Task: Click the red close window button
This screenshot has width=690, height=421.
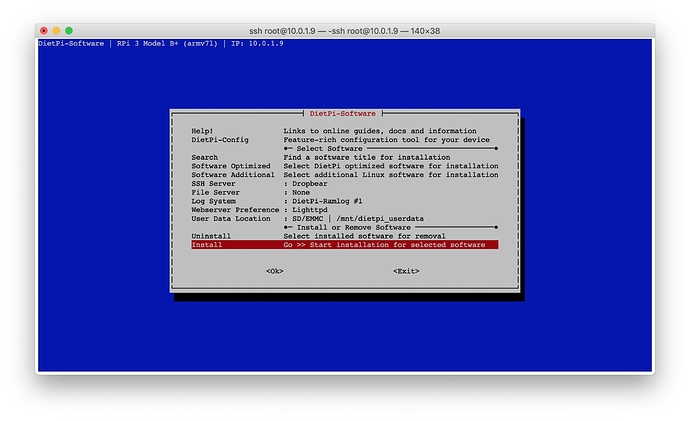Action: (x=44, y=31)
